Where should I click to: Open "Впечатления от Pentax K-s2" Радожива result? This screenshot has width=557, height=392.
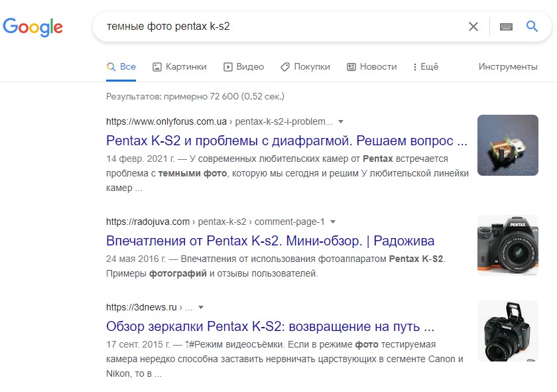pyautogui.click(x=270, y=240)
